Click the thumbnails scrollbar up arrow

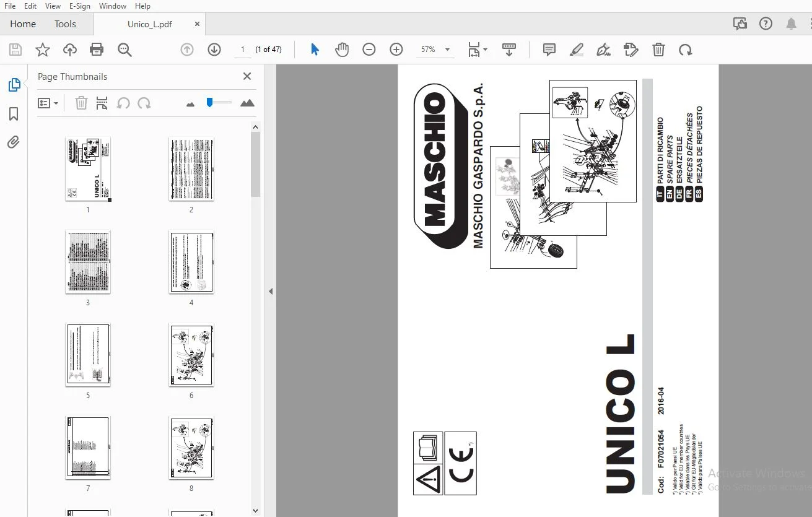tap(255, 127)
